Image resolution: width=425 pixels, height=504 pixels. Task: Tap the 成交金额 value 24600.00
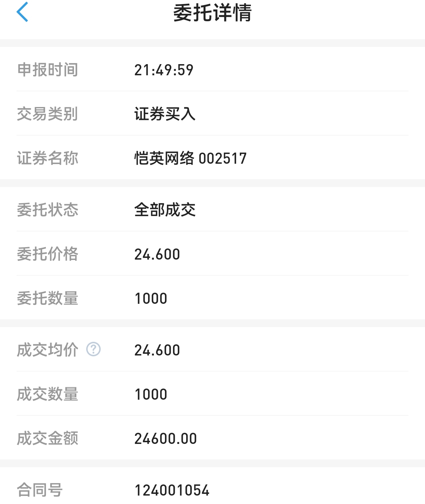(166, 439)
